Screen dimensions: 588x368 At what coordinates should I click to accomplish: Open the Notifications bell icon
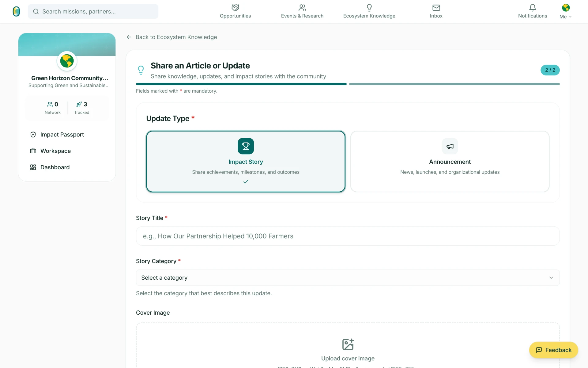coord(533,8)
